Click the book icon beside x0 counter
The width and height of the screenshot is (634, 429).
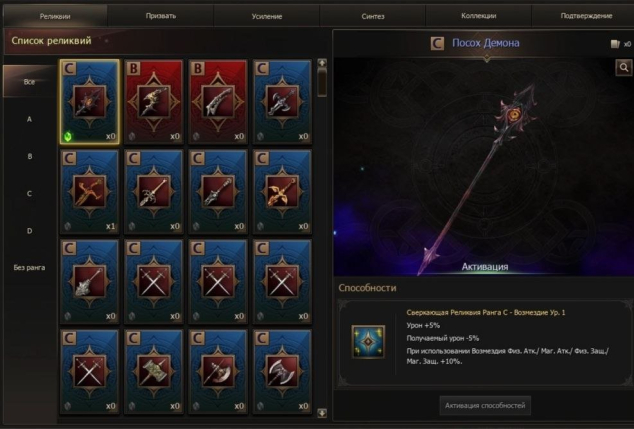coord(615,44)
